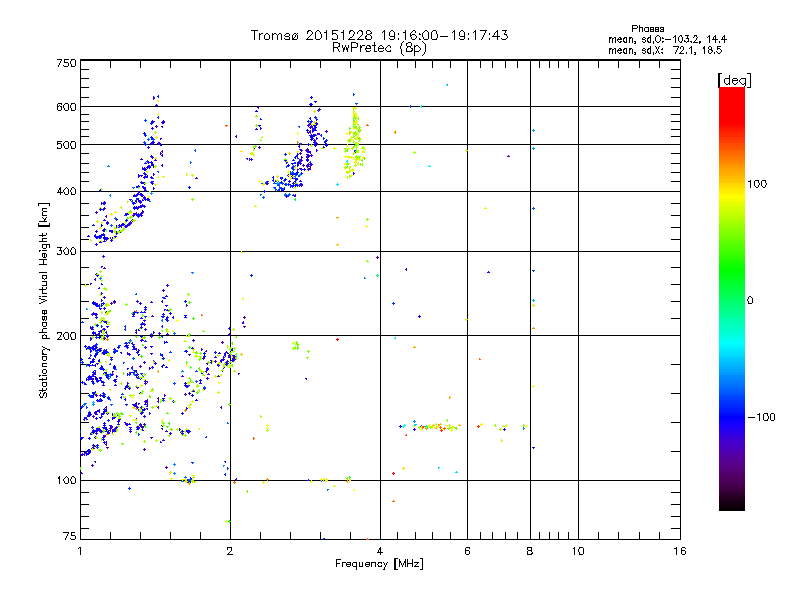Image resolution: width=800 pixels, height=600 pixels.
Task: Click the y-axis label 'Stationary phase Virtual Height [km]'
Action: tap(43, 301)
